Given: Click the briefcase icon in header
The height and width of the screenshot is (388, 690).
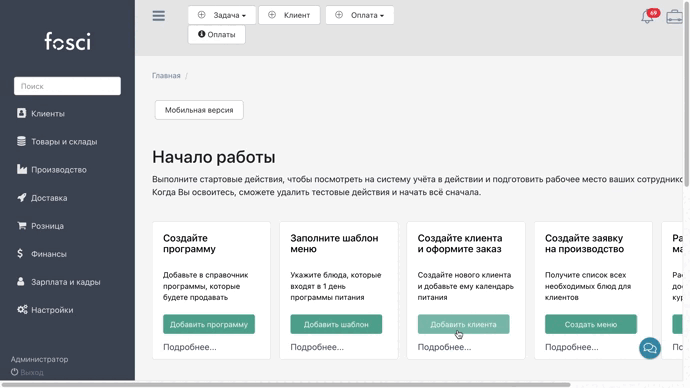Looking at the screenshot, I should (x=674, y=17).
